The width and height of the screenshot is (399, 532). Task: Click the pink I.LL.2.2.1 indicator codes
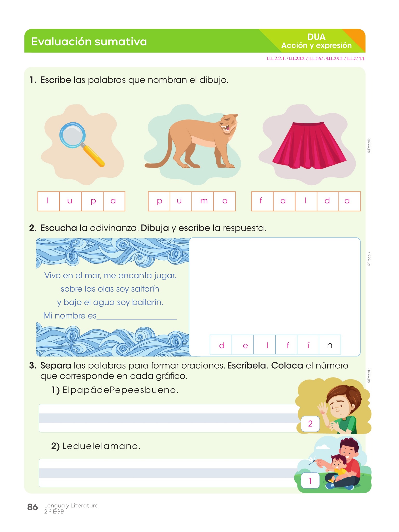click(316, 59)
